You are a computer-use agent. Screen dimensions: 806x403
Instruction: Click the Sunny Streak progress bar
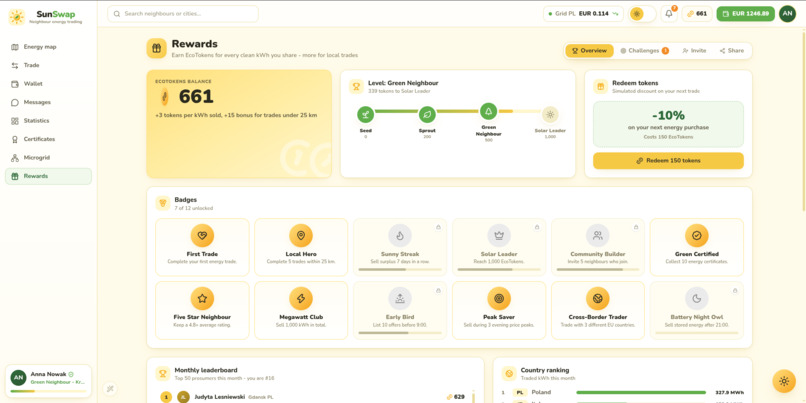(400, 269)
